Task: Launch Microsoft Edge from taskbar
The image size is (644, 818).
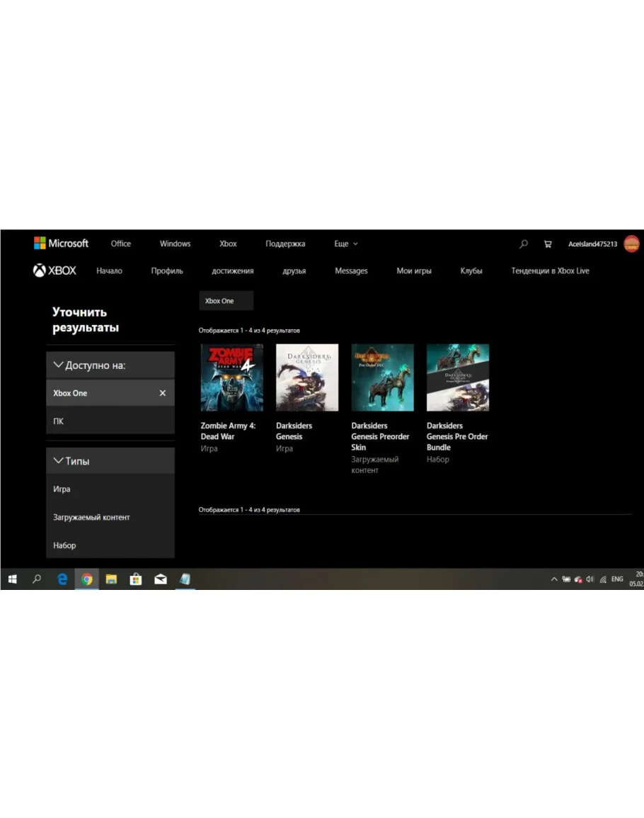Action: (62, 579)
